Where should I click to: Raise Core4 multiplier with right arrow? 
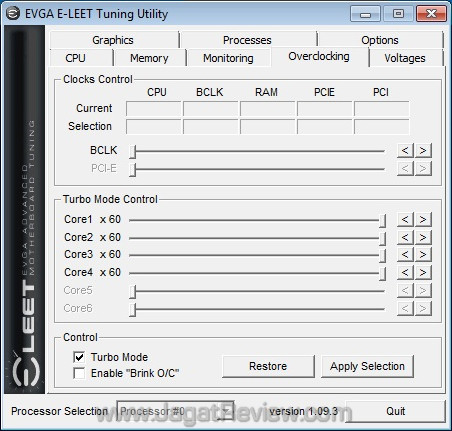423,273
